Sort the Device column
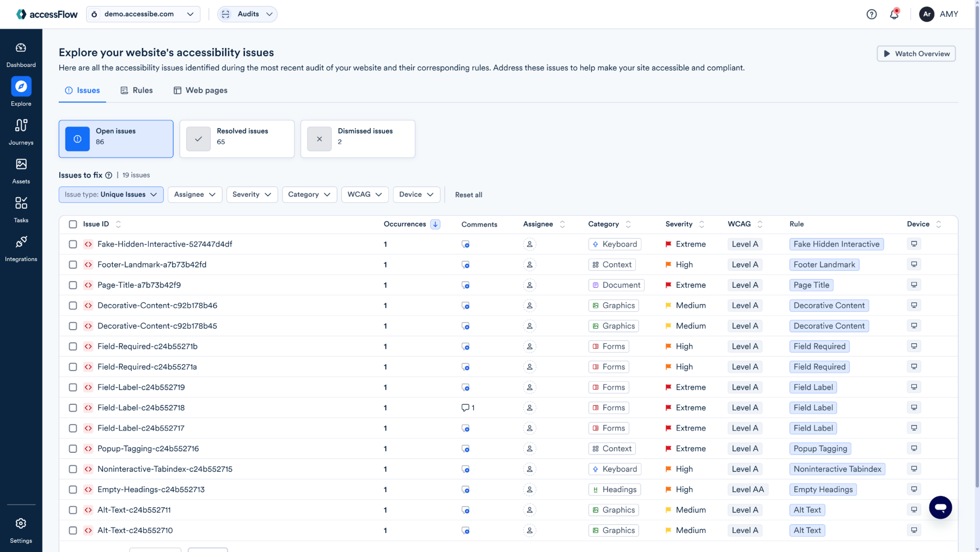This screenshot has width=980, height=552. (x=938, y=224)
